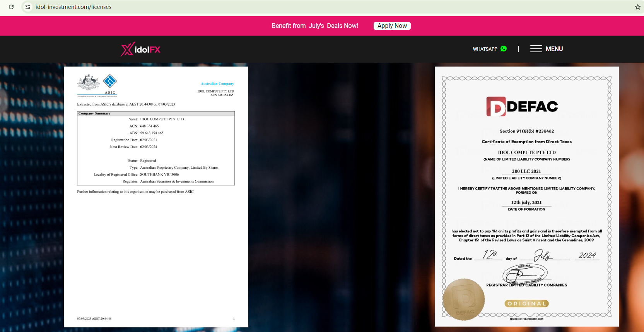Click the locality 'SOUTHBANK VIC 3006'

[159, 175]
